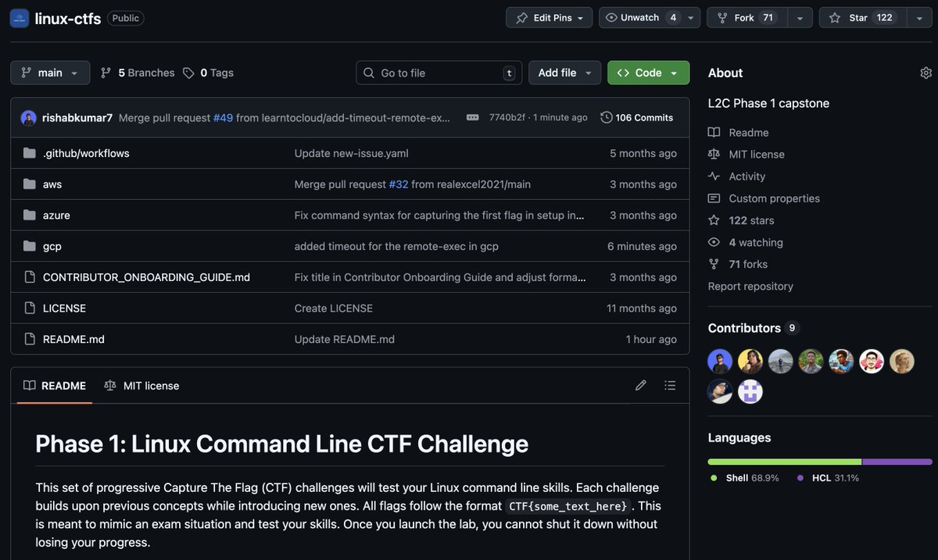Click the HCL language bar segment
This screenshot has width=938, height=560.
897,462
